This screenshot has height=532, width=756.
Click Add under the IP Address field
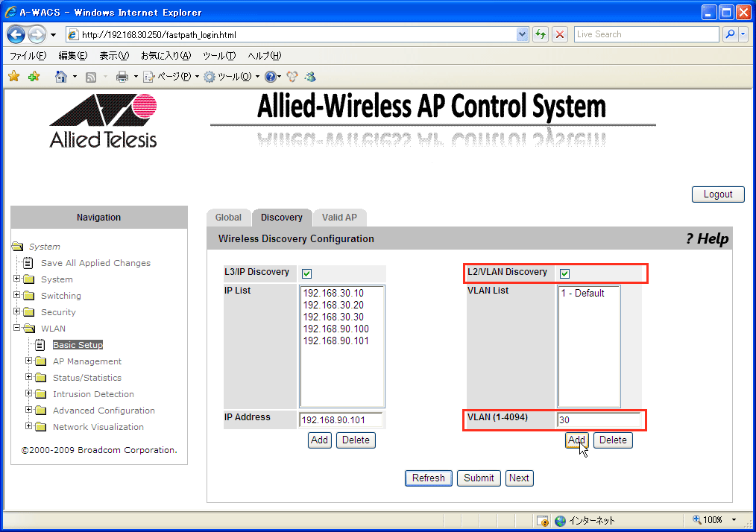click(320, 440)
